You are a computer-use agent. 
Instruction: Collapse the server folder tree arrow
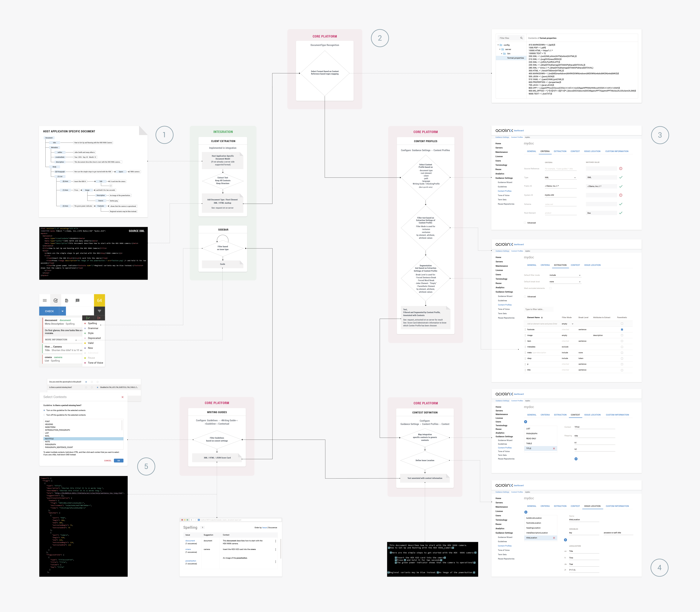pyautogui.click(x=500, y=50)
